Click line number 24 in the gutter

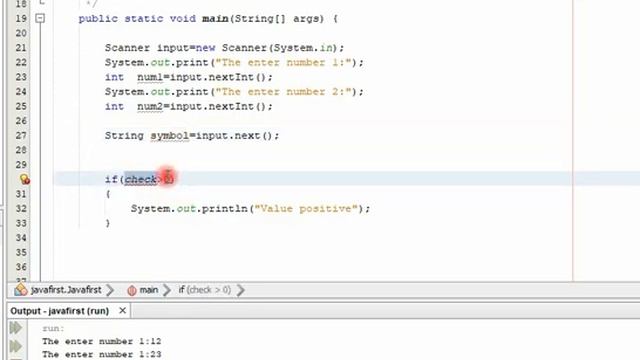[21, 92]
